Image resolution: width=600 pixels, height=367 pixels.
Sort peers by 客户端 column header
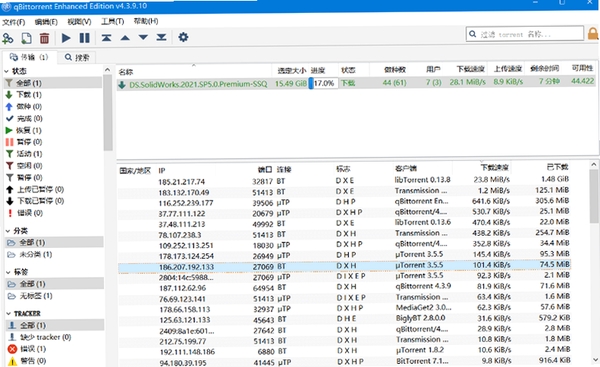click(406, 168)
